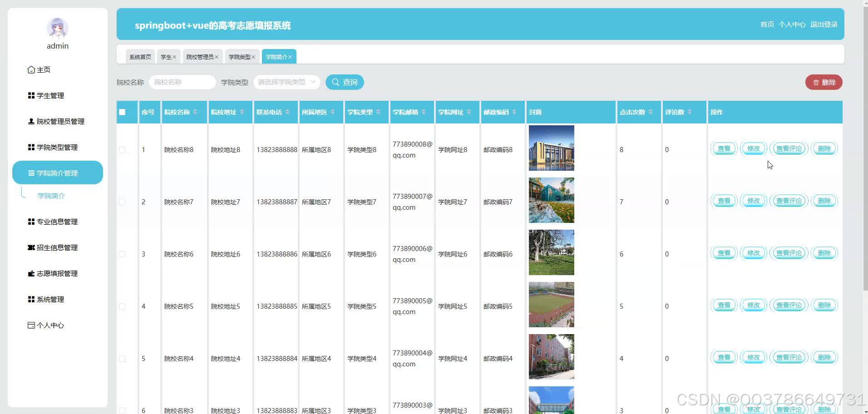Close the 学院类型 tab with its x
Image resolution: width=868 pixels, height=414 pixels.
(253, 57)
